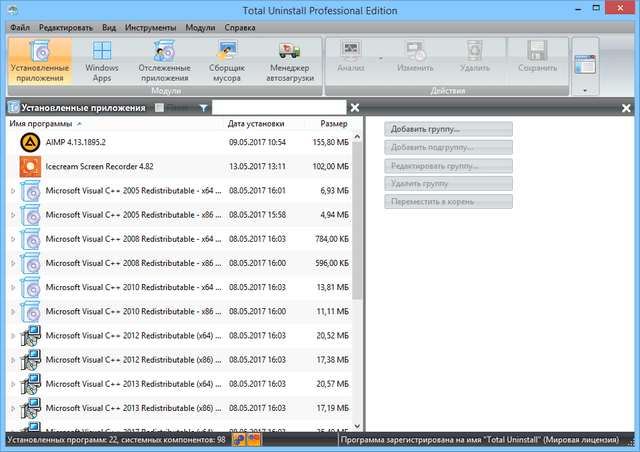
Task: Open the Менеджер автозагрузки startup manager
Action: (x=290, y=61)
